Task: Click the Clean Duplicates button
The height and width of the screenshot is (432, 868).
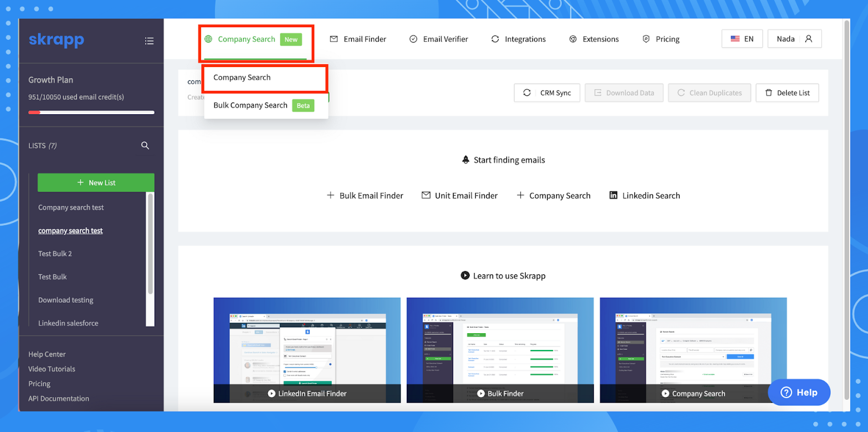Action: [x=710, y=93]
